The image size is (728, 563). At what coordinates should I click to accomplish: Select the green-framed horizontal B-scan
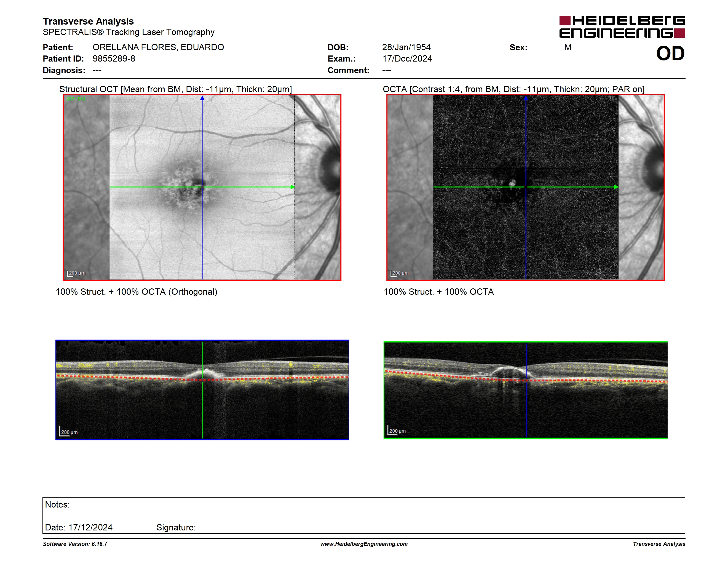point(526,390)
